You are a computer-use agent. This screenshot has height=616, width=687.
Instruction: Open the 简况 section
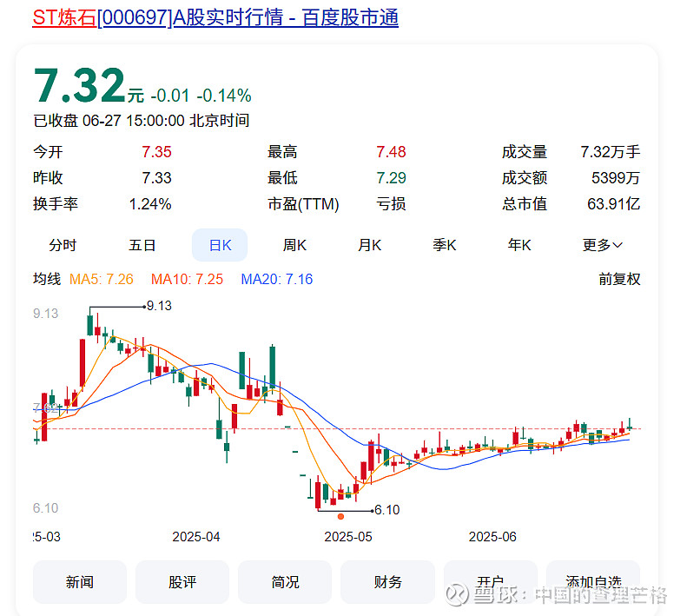(x=285, y=582)
